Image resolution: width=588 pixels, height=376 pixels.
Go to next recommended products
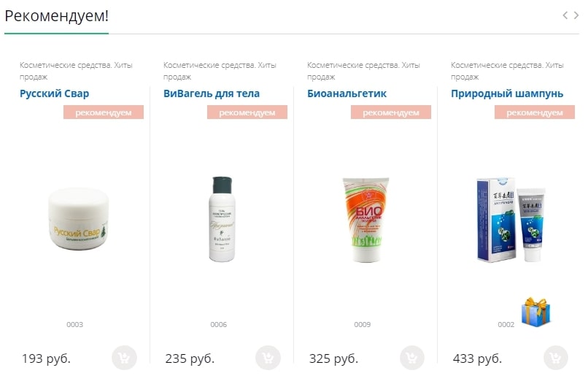point(576,15)
